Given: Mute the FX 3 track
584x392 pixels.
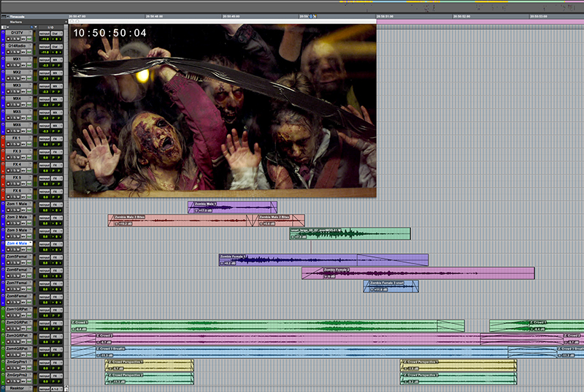Looking at the screenshot, I should (x=18, y=156).
